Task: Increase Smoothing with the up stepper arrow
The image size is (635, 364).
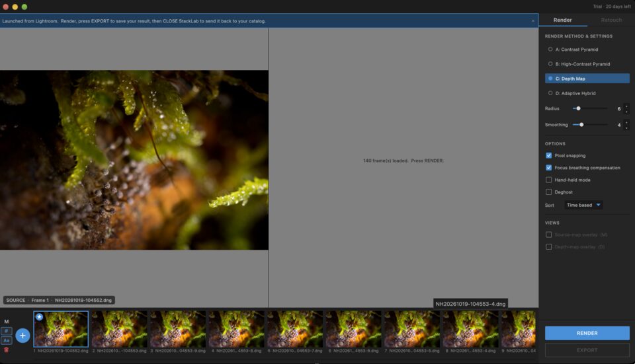Action: pyautogui.click(x=626, y=123)
